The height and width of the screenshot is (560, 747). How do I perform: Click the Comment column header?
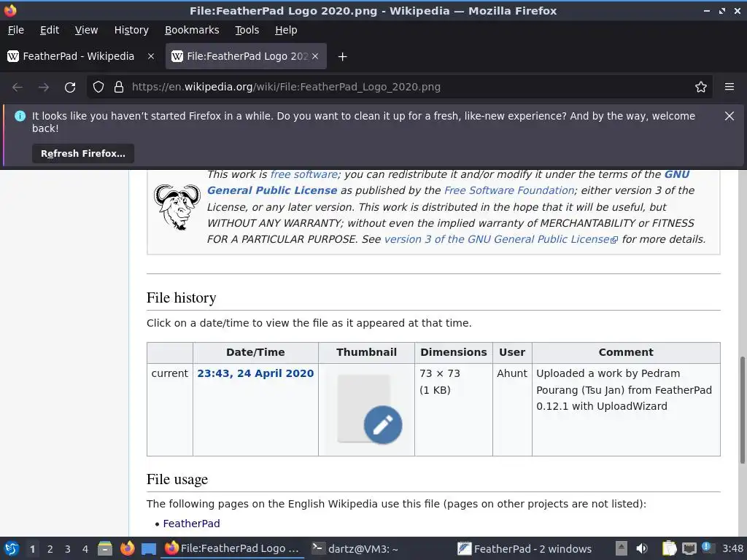click(626, 352)
